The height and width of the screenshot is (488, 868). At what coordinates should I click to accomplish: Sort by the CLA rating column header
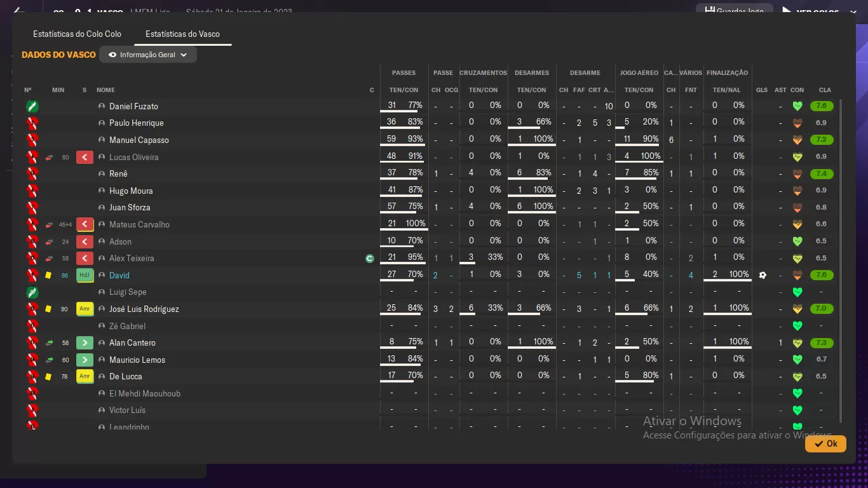(825, 90)
